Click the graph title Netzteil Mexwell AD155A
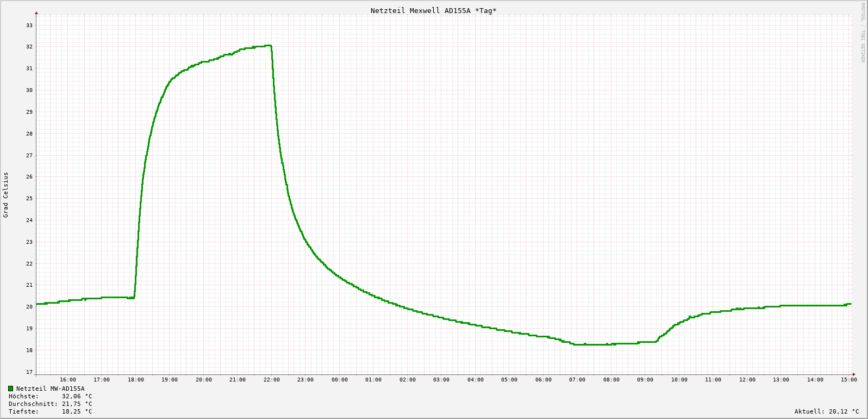The width and height of the screenshot is (868, 419). click(x=433, y=10)
